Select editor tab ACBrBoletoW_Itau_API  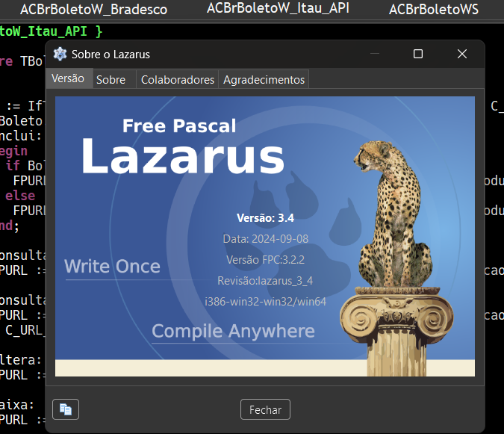click(278, 8)
